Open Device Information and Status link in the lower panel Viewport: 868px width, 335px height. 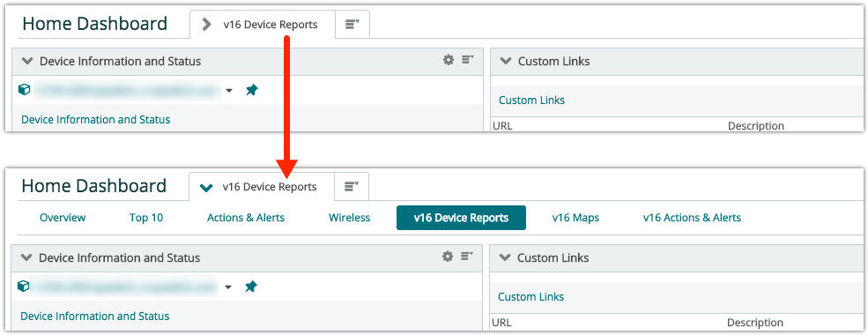[x=94, y=316]
